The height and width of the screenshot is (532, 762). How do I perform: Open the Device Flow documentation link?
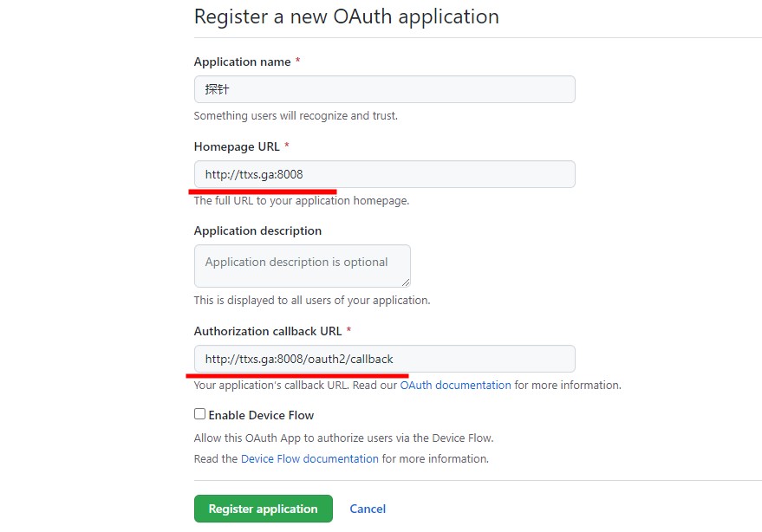[309, 458]
